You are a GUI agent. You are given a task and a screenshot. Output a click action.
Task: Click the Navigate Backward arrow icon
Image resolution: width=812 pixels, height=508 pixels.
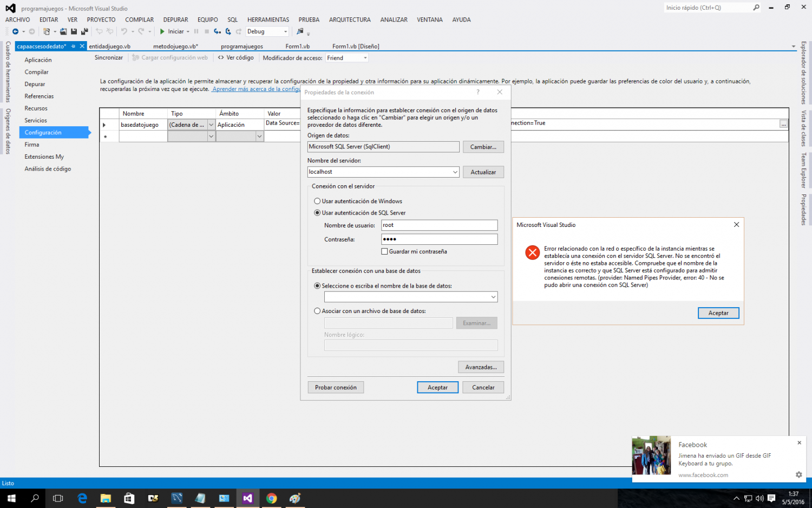pos(15,31)
